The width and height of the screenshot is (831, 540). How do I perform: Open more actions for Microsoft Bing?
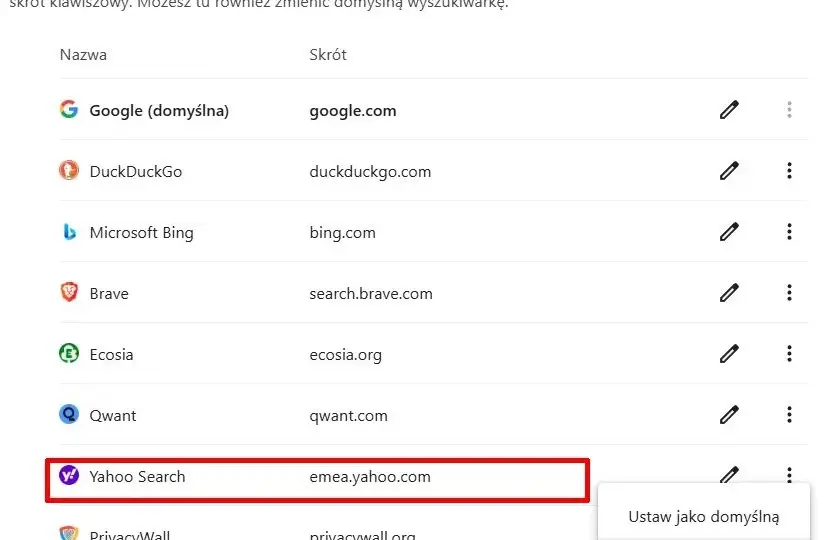click(x=790, y=232)
